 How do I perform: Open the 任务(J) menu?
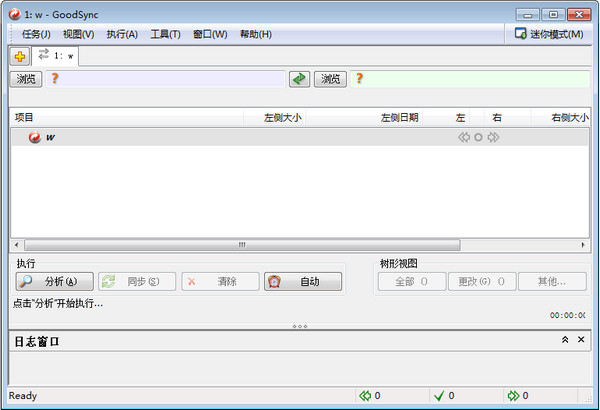(x=36, y=34)
